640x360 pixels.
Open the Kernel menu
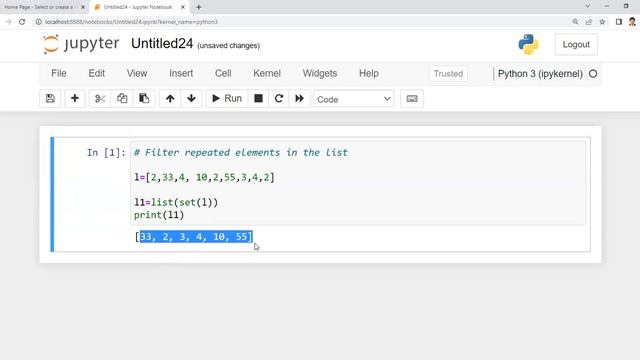pyautogui.click(x=267, y=73)
